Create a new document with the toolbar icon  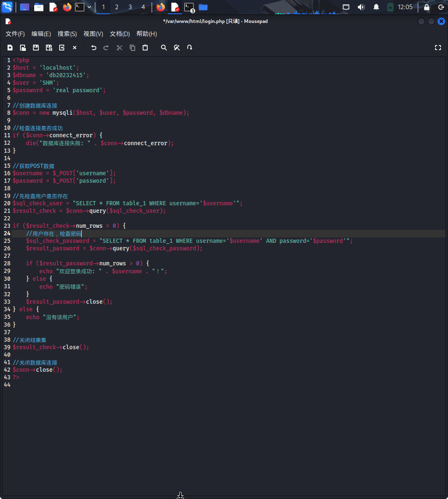point(10,48)
